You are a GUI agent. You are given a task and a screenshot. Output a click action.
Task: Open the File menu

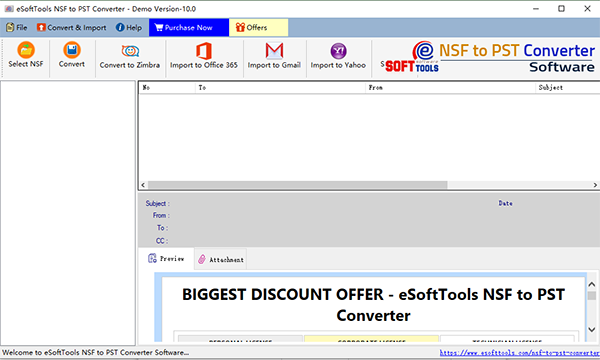coord(17,28)
